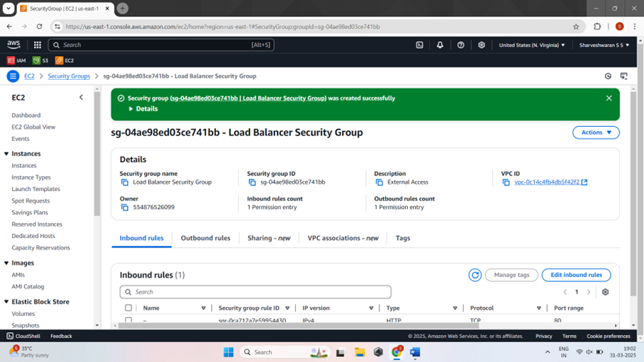Open EC2 Global View in sidebar

pyautogui.click(x=34, y=127)
